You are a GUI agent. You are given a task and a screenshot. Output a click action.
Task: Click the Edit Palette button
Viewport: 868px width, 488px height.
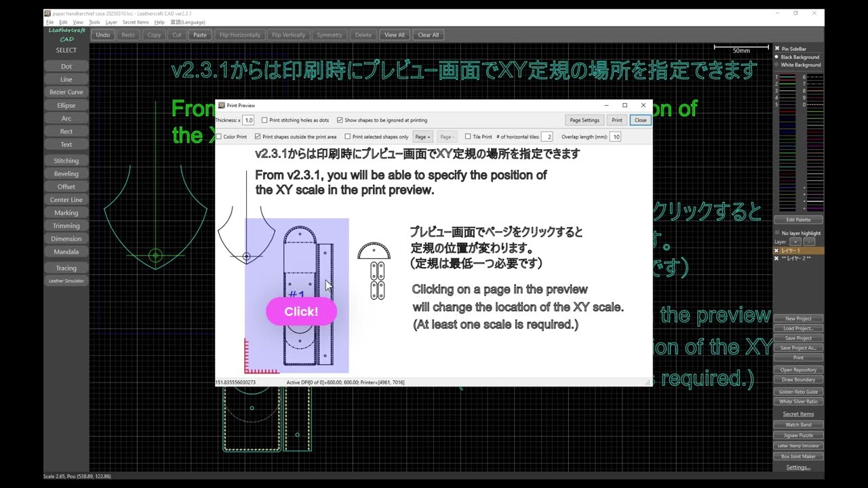coord(798,219)
